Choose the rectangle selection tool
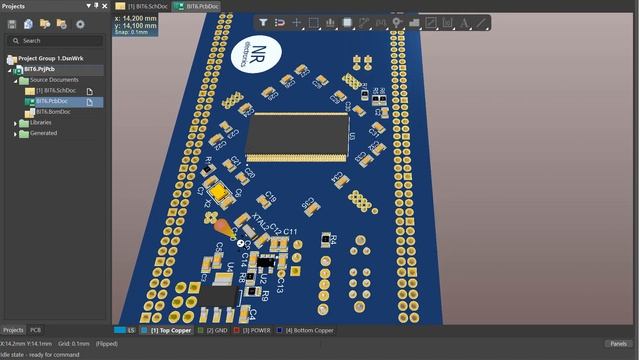 tap(313, 22)
